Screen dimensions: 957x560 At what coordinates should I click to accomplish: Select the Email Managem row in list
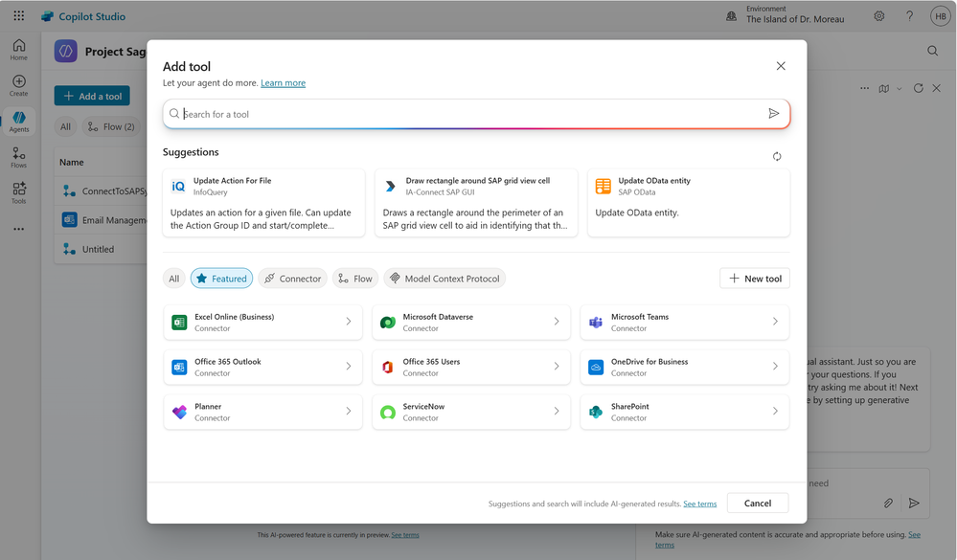(101, 220)
